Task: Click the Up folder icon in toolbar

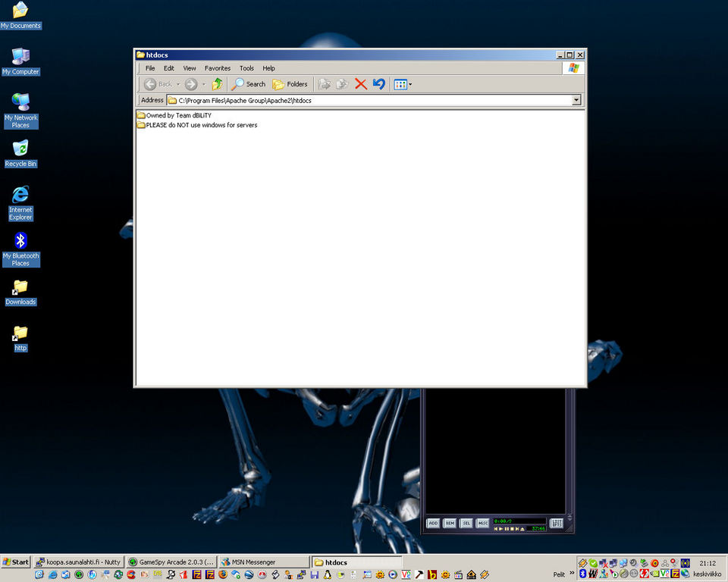Action: [x=217, y=84]
